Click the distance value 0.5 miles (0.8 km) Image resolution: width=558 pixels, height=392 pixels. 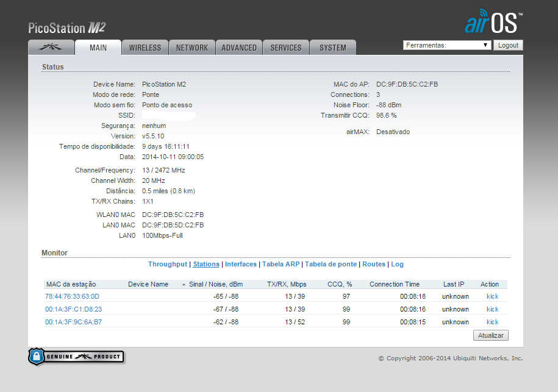[169, 191]
